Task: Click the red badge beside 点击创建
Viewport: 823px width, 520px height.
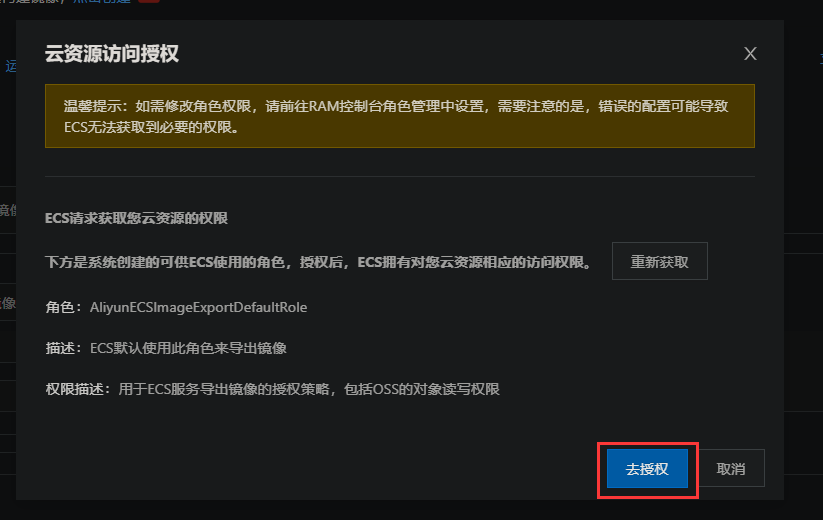Action: click(x=148, y=2)
